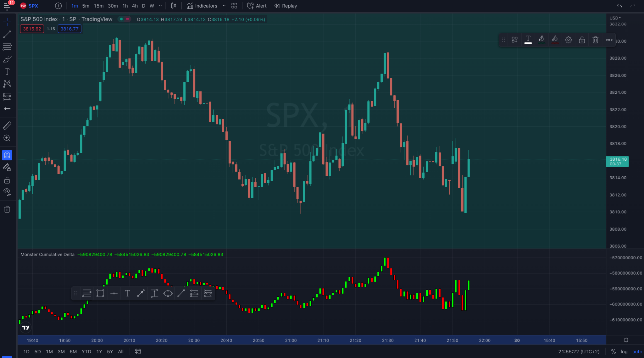Select the 1Y date range
644x358 pixels.
99,351
